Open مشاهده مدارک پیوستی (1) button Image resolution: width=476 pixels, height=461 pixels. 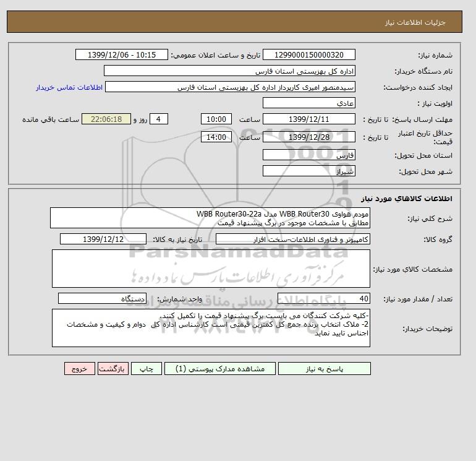[x=220, y=369]
